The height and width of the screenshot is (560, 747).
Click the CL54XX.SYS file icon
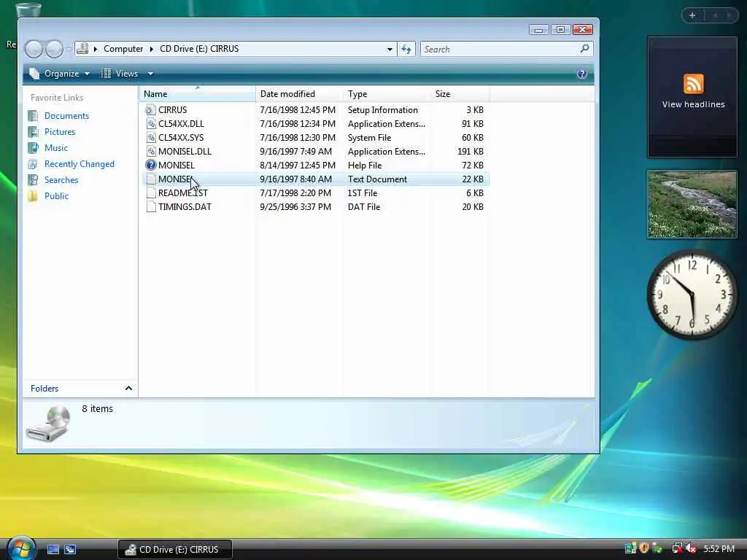[150, 138]
